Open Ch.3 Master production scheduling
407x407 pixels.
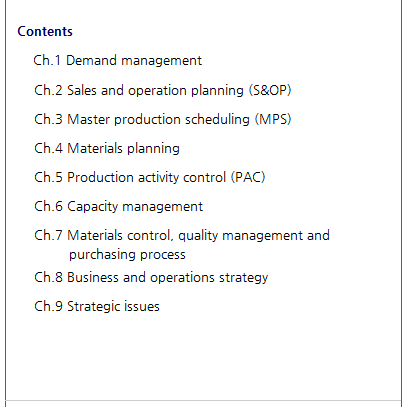tap(163, 119)
